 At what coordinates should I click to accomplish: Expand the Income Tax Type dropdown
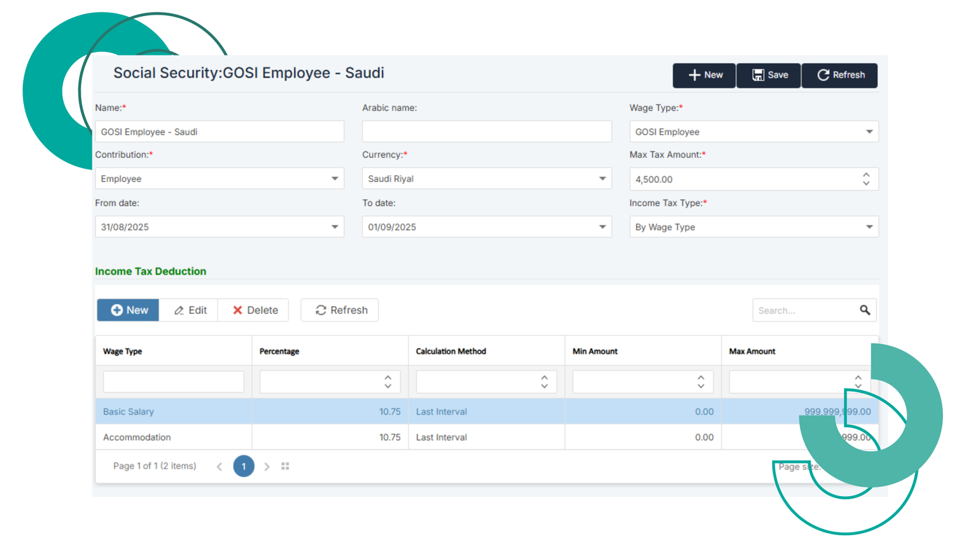pyautogui.click(x=869, y=227)
